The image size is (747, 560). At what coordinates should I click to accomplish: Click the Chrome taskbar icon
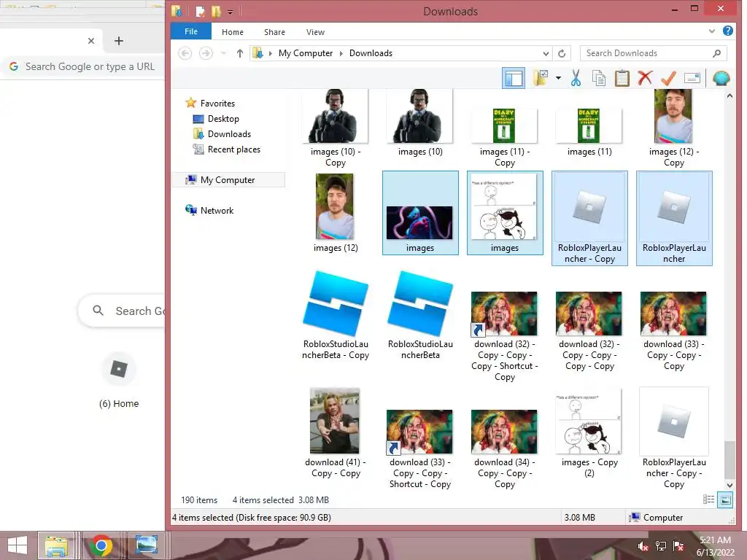[101, 545]
